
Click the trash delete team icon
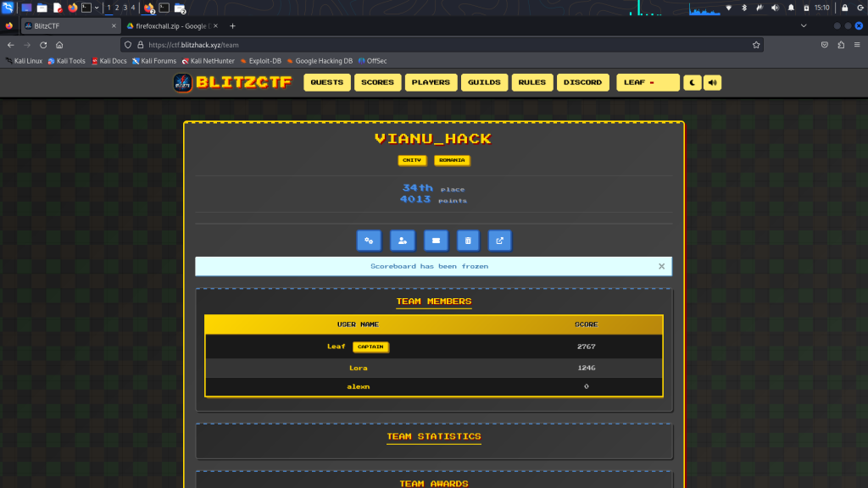click(x=468, y=241)
